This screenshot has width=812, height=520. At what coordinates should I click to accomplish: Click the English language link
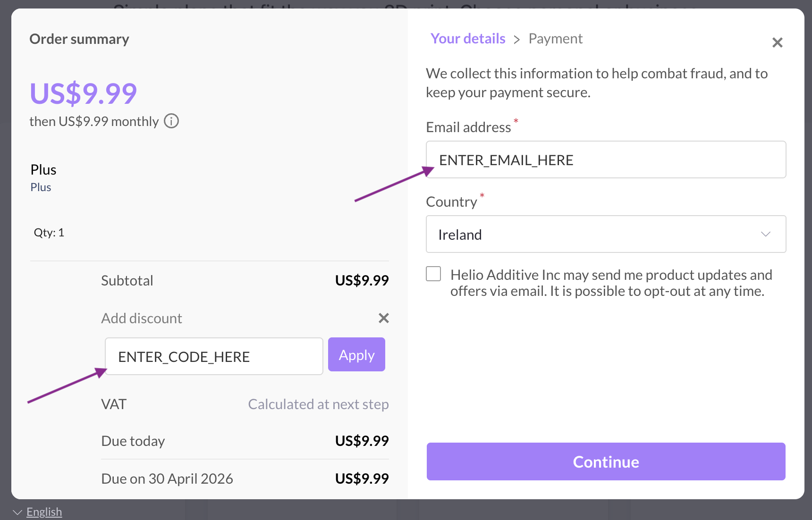44,512
